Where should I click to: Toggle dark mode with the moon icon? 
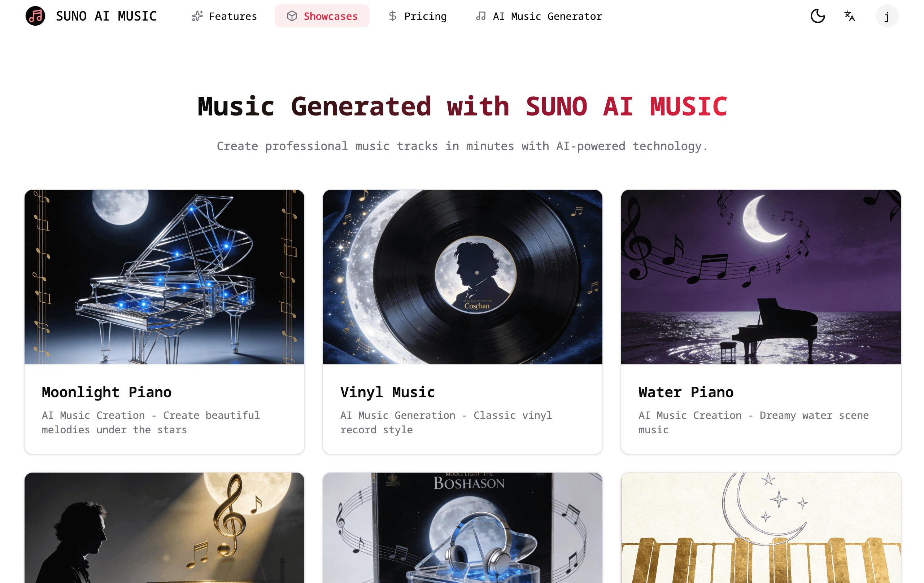(818, 16)
